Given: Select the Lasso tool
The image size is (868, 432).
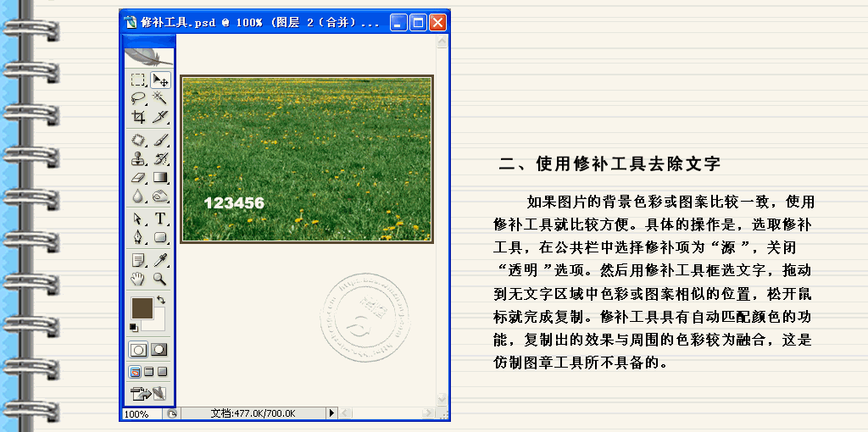Looking at the screenshot, I should click(137, 98).
